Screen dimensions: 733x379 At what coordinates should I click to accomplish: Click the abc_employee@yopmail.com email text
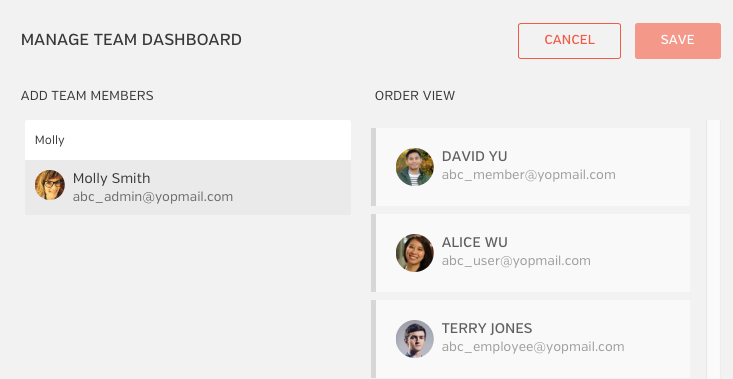pos(533,347)
